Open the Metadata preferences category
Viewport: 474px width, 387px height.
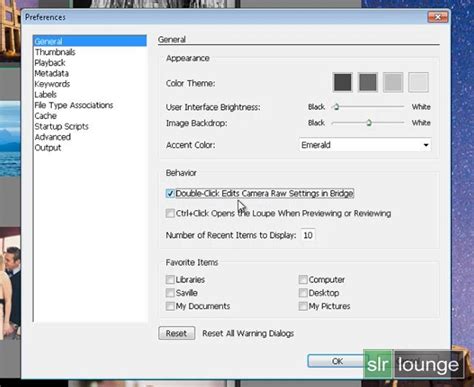51,73
